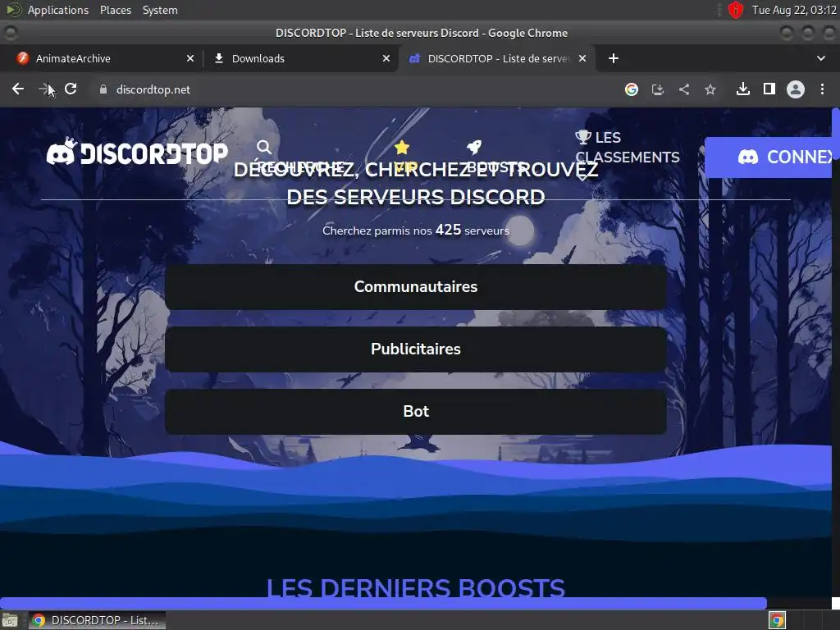Close the Downloads tab

(x=386, y=58)
